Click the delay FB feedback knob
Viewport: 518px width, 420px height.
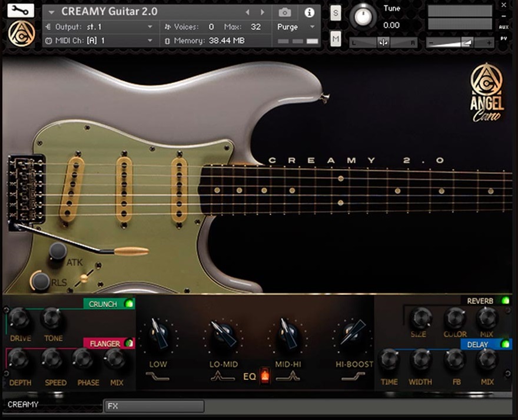(x=455, y=359)
